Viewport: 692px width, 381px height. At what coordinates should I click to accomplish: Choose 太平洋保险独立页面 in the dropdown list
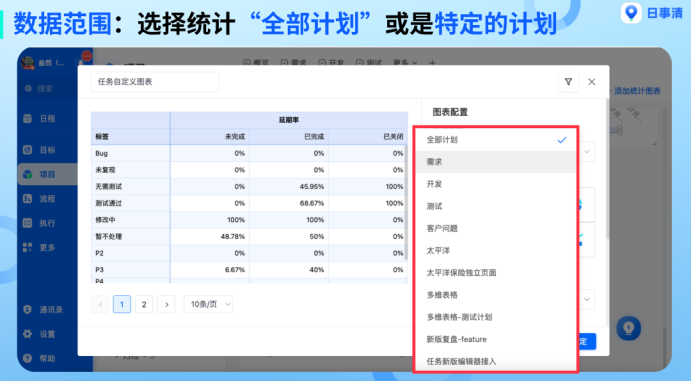[496, 273]
